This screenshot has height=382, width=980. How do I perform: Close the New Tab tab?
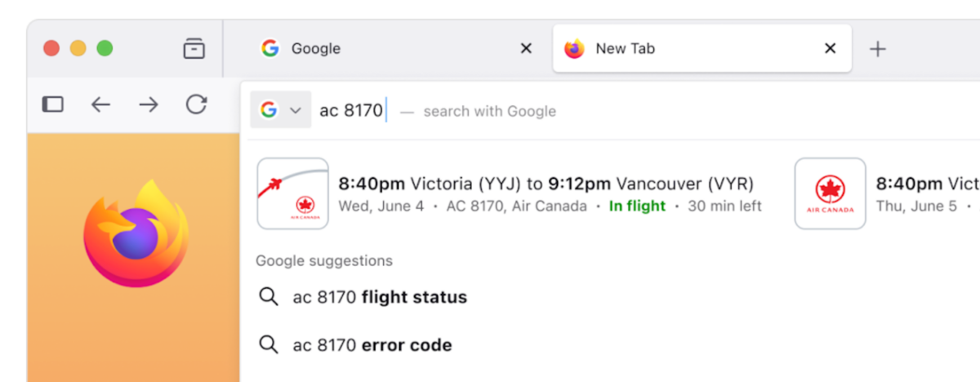coord(830,49)
